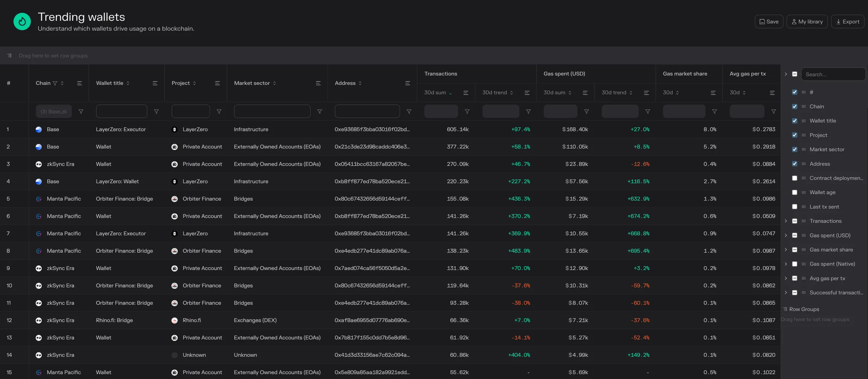Expand the Gas spent (Native) group in sidebar
868x379 pixels.
click(786, 264)
